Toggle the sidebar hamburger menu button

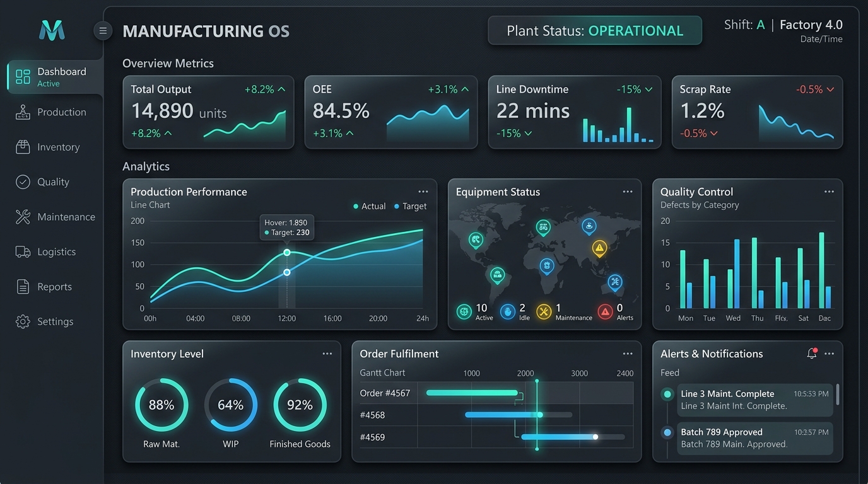[103, 30]
